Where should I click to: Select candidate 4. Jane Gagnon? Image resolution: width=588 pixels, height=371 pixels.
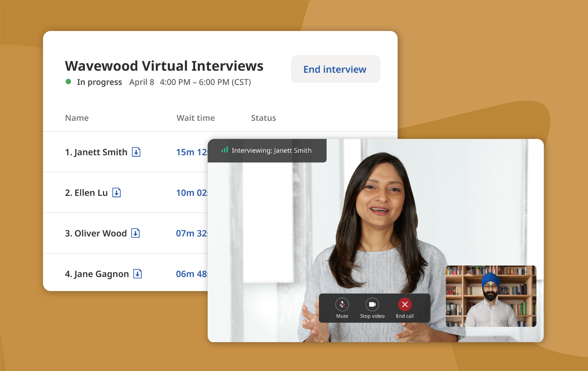coord(97,274)
